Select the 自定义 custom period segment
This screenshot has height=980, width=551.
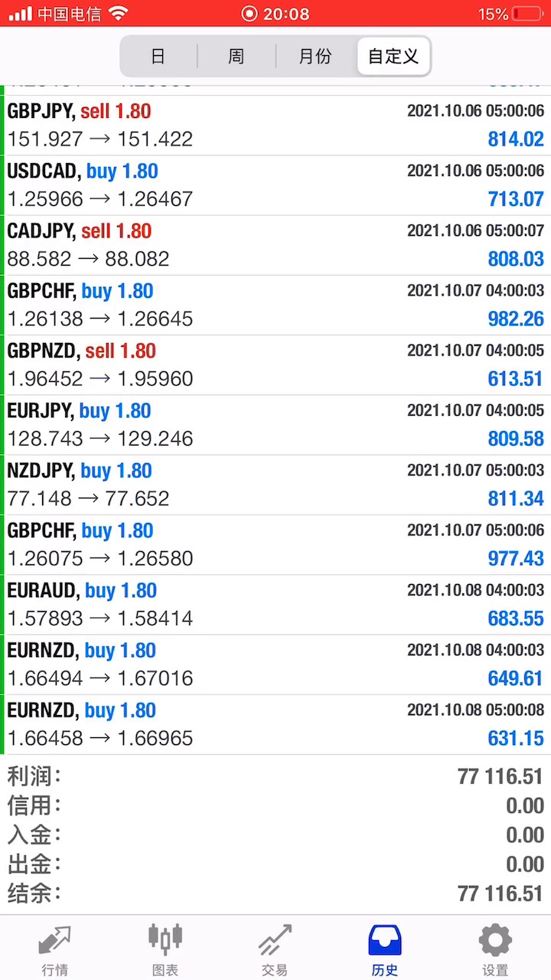393,56
